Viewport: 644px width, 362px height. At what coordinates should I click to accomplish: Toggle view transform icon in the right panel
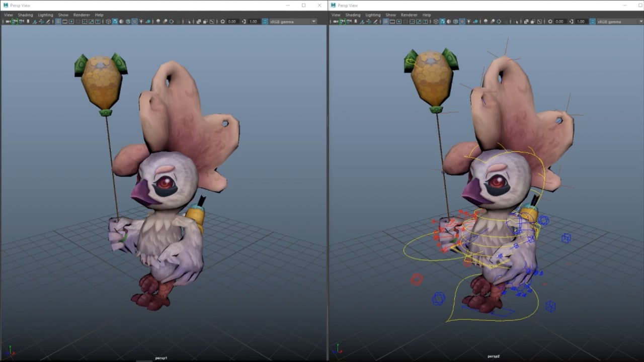[592, 22]
